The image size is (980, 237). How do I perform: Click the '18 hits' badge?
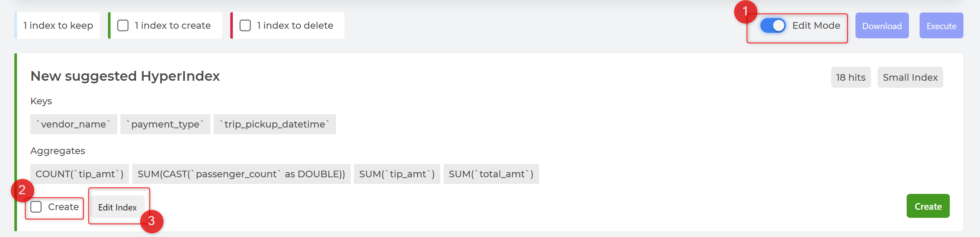click(x=850, y=77)
